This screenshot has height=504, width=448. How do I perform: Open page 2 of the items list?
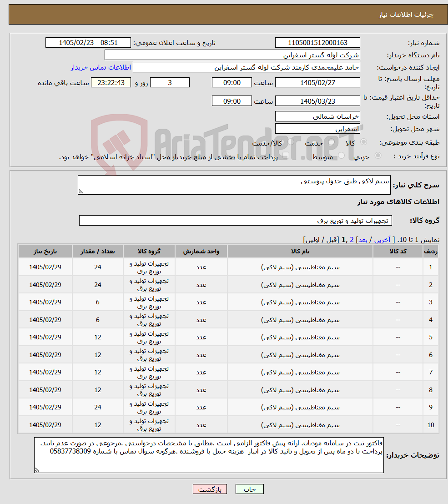tap(352, 240)
